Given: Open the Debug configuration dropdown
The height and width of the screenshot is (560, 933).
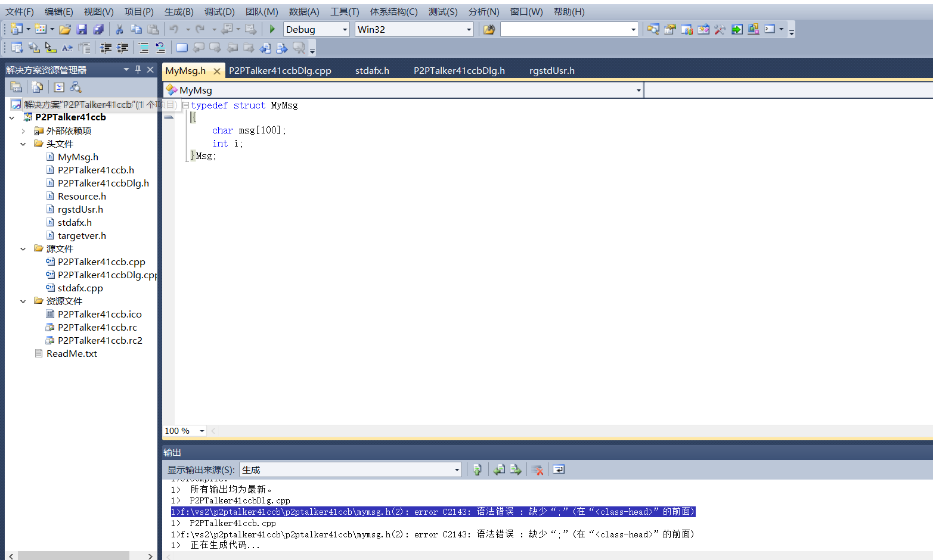Looking at the screenshot, I should 345,29.
